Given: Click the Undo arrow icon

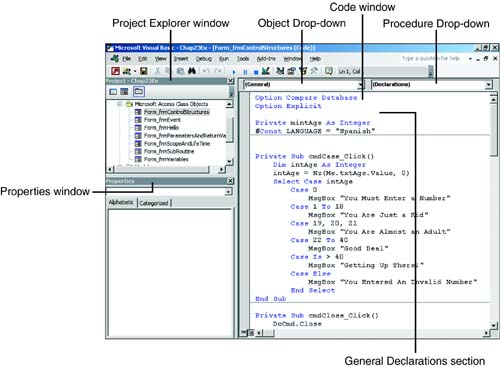Looking at the screenshot, I should (207, 71).
